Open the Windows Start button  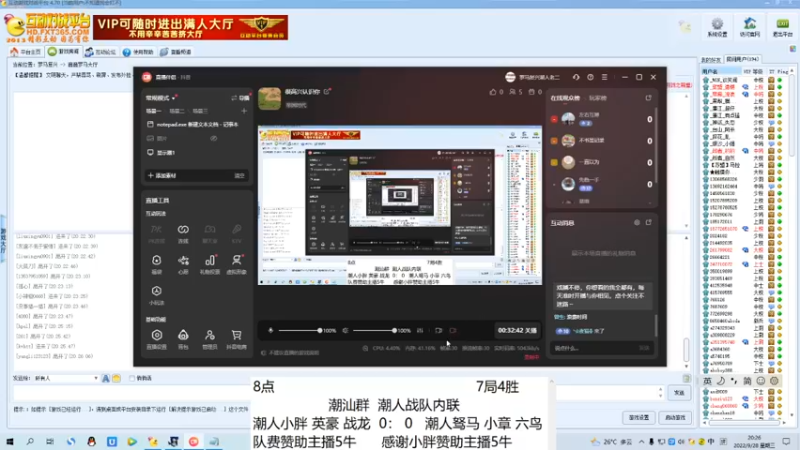point(10,441)
